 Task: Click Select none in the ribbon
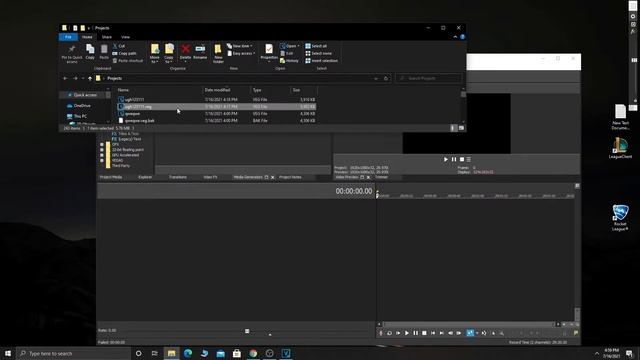[319, 53]
